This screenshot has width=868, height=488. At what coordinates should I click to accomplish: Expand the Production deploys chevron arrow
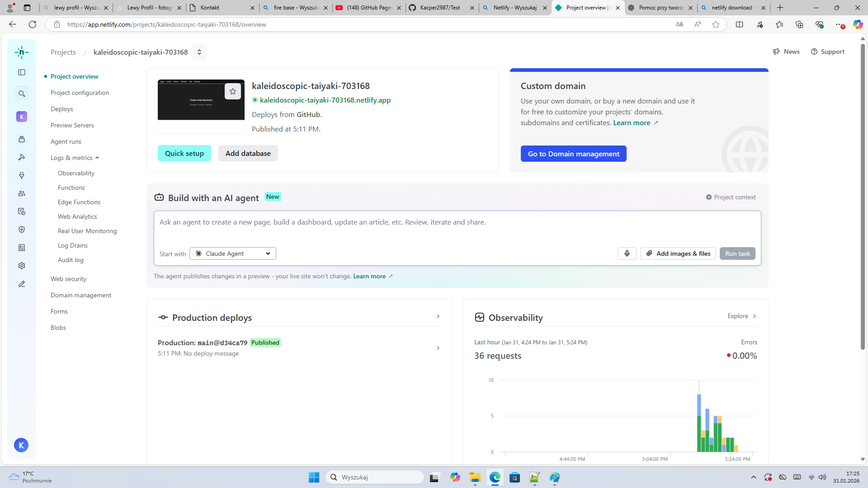pos(438,316)
